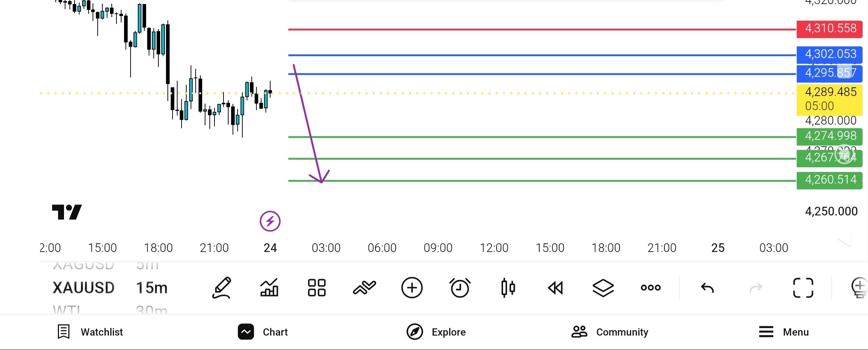Enter fullscreen mode with the brackets icon
Screen dimensions: 868x350
pos(803,288)
